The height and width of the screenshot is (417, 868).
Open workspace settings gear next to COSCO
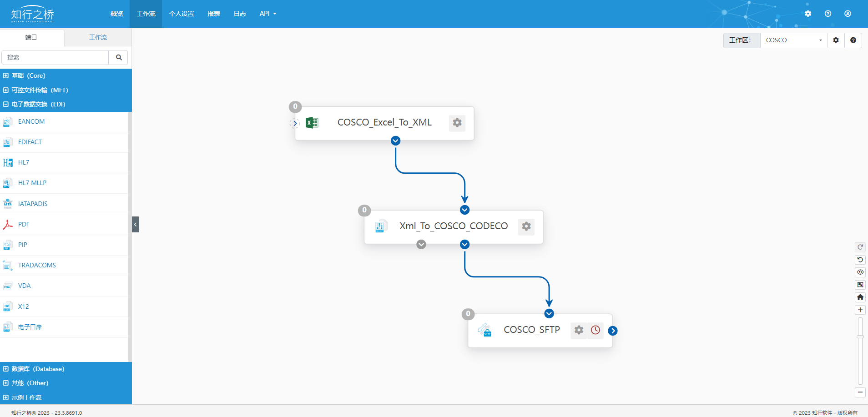click(x=836, y=40)
